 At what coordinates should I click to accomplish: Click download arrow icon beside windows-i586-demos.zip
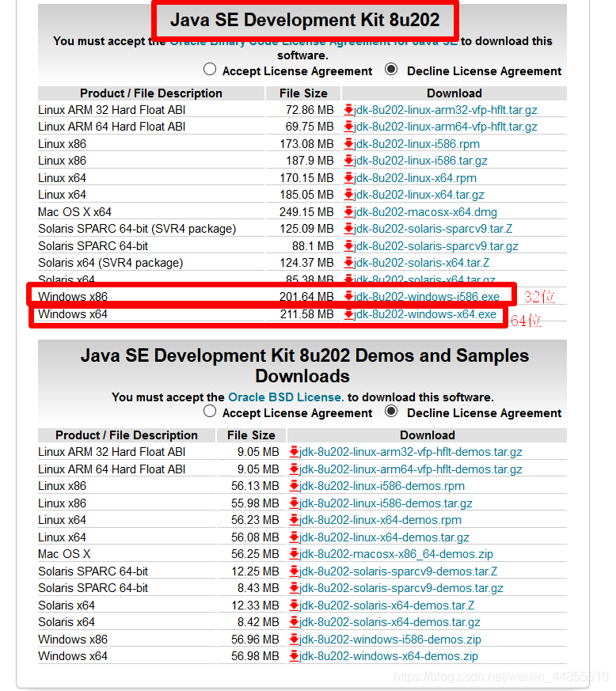(x=294, y=640)
